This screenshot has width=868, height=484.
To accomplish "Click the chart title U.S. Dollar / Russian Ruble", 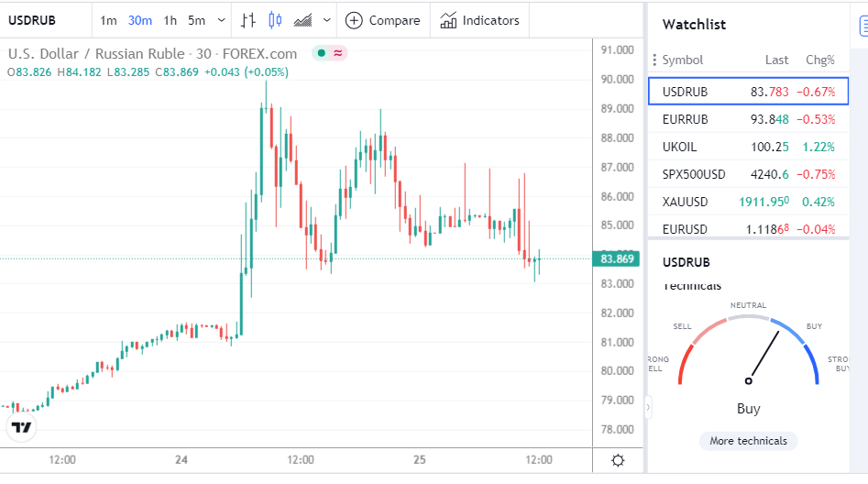I will [96, 54].
